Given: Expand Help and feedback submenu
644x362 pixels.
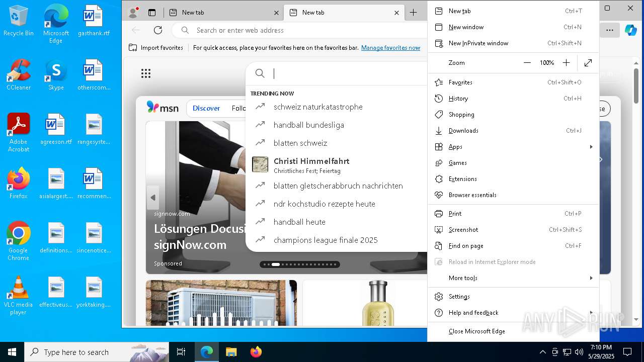Looking at the screenshot, I should [513, 313].
